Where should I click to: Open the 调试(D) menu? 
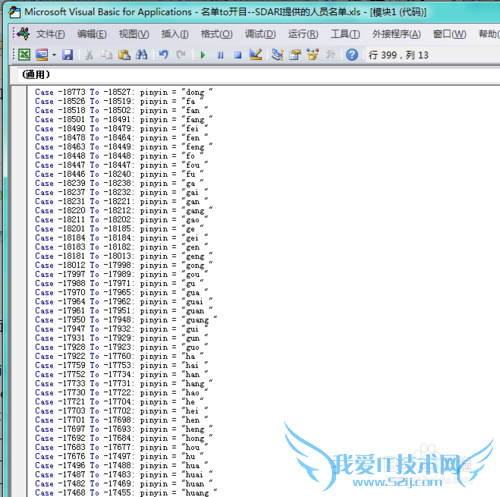(260, 34)
